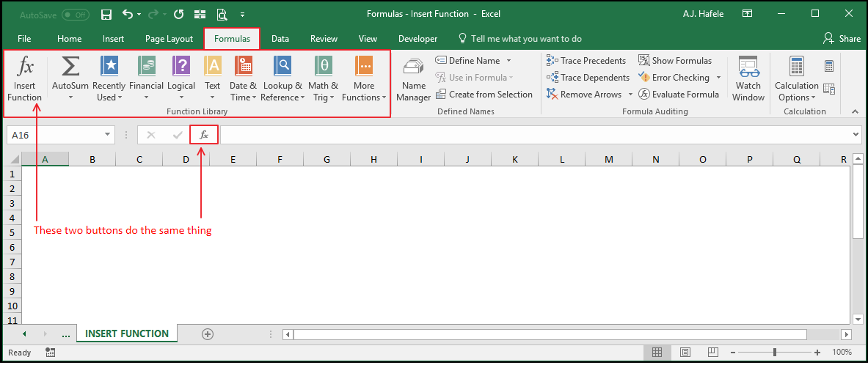868x365 pixels.
Task: Switch to the Home tab
Action: pos(69,39)
